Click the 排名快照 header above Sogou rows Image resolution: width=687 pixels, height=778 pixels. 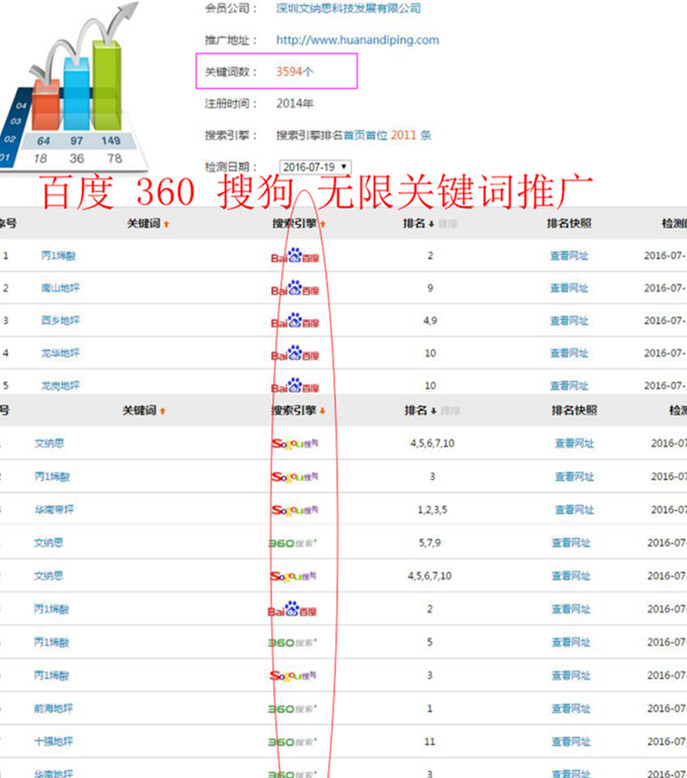pyautogui.click(x=574, y=410)
